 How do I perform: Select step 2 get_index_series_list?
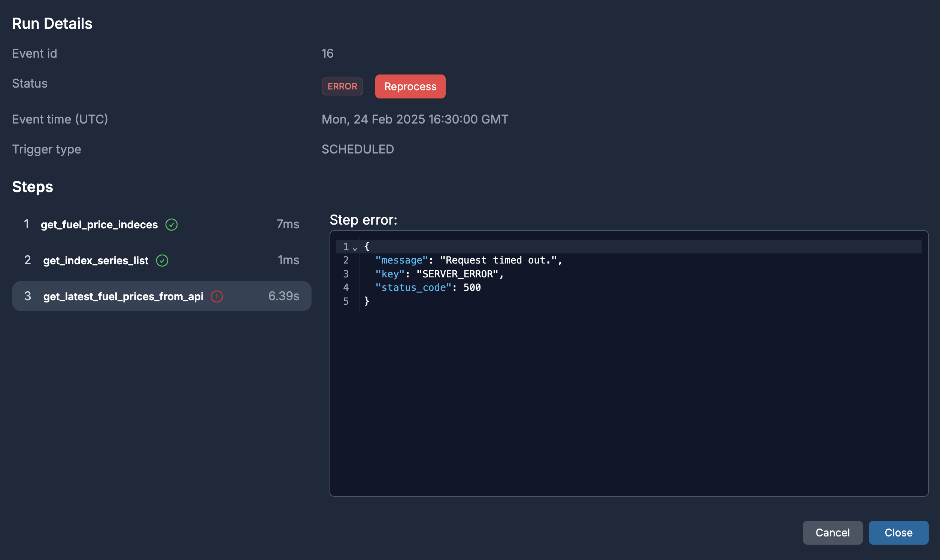click(x=96, y=261)
